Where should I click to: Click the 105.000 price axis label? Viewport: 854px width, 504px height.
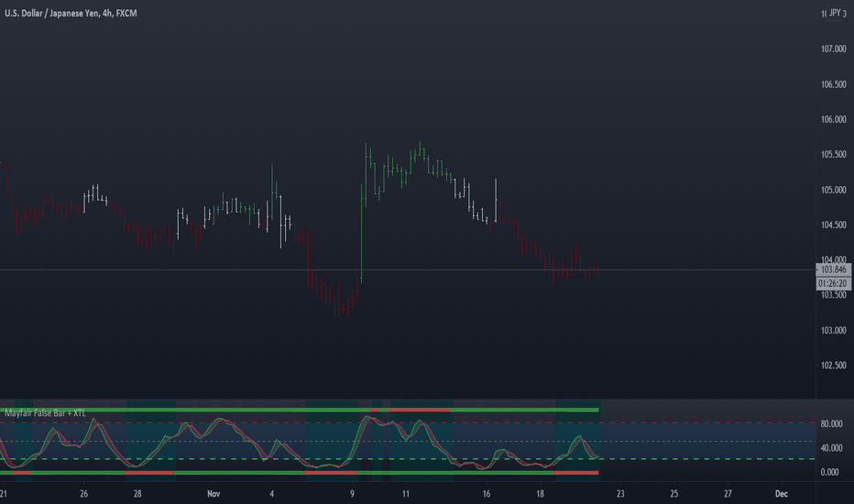pyautogui.click(x=833, y=190)
